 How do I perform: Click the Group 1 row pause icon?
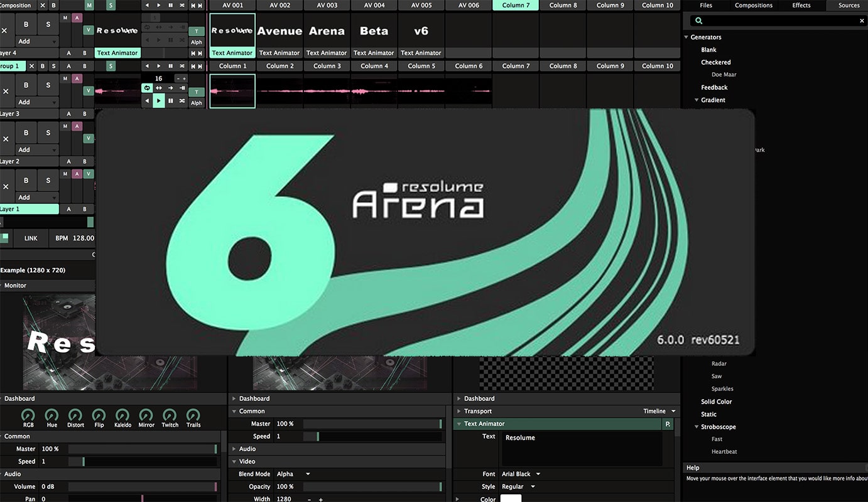pyautogui.click(x=170, y=66)
